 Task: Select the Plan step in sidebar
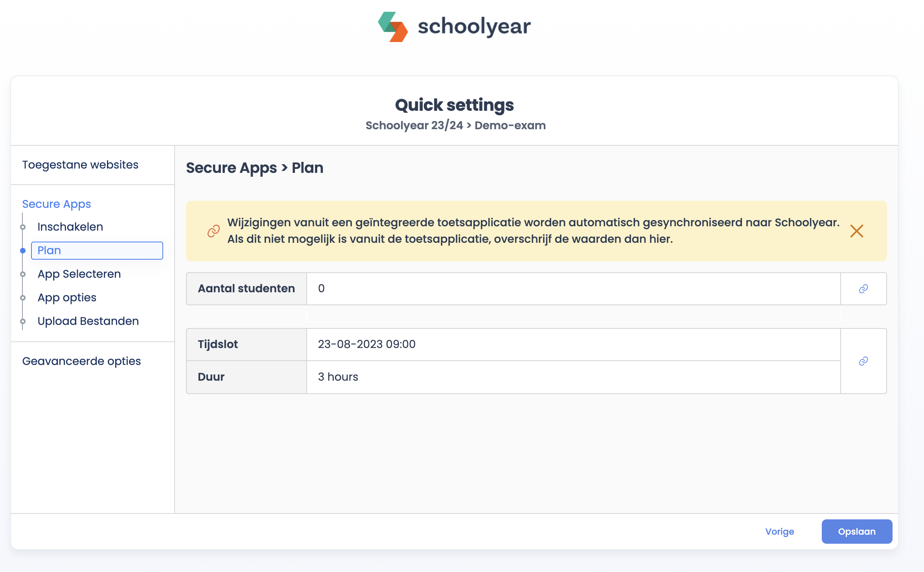[97, 251]
